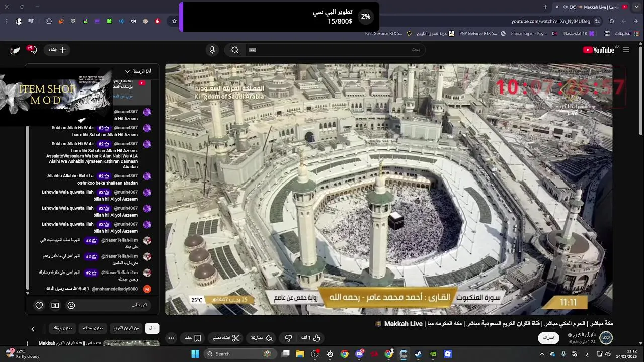Screen dimensions: 644x362
Task: Open the Chrome profile avatar
Action: point(19,21)
